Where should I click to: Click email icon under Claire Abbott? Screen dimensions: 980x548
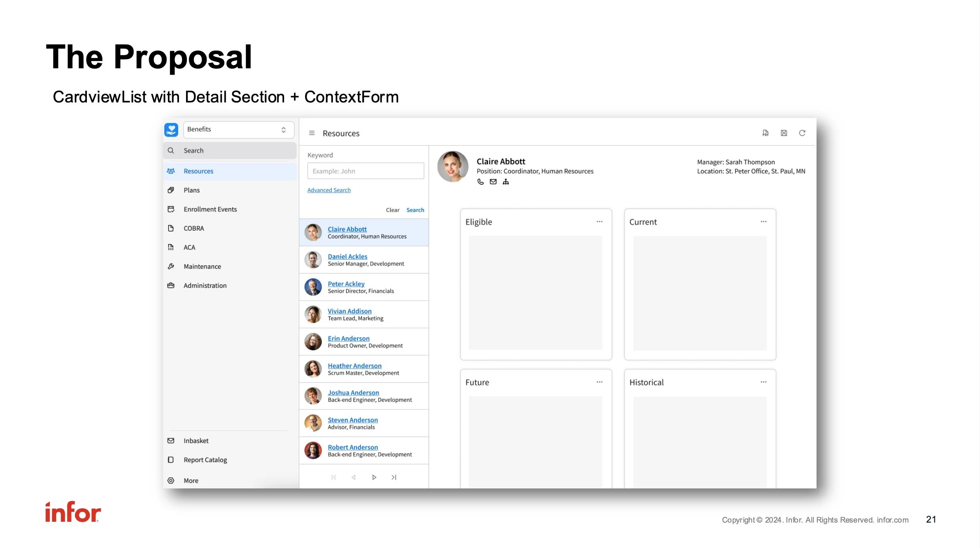493,182
